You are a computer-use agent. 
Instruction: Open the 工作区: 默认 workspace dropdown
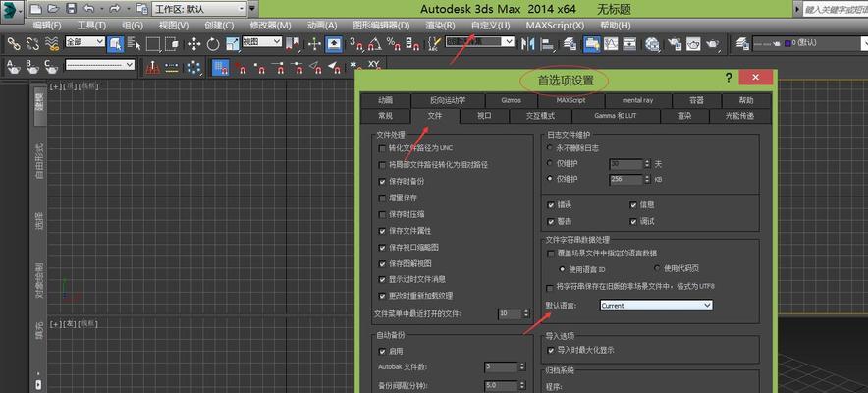198,8
